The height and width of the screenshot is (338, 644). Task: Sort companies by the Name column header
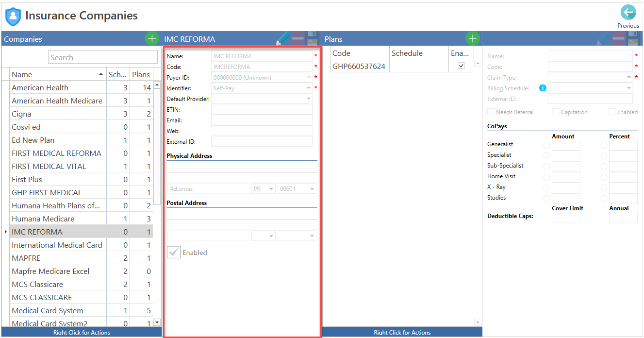[57, 74]
